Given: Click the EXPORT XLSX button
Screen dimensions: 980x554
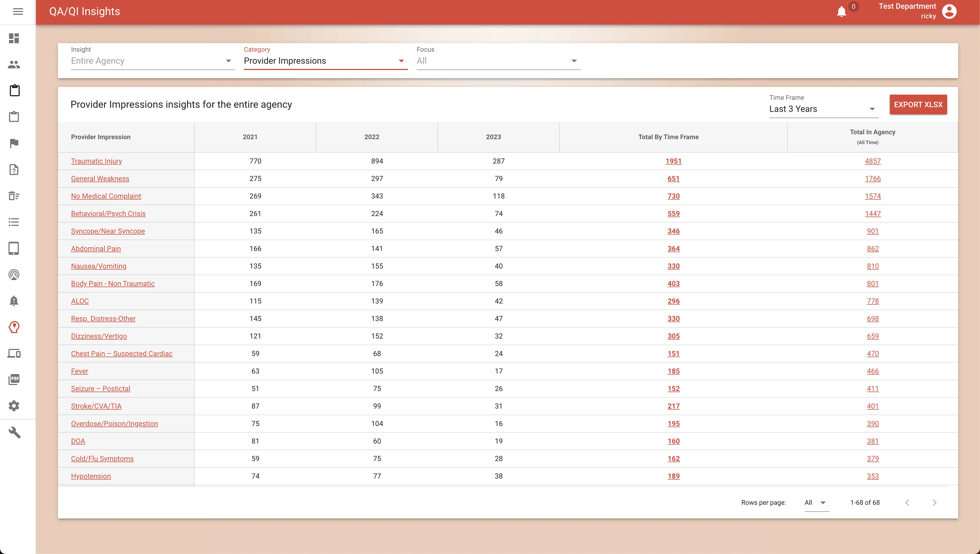Looking at the screenshot, I should point(918,105).
